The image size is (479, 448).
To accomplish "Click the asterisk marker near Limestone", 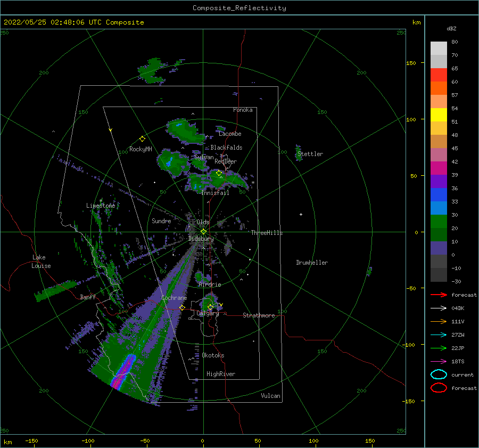I will tap(101, 201).
